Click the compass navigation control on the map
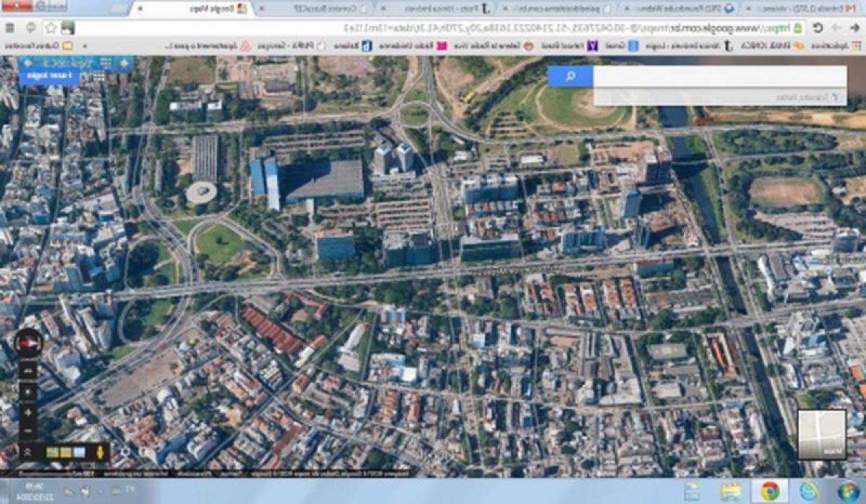This screenshot has height=504, width=866. coord(29,343)
